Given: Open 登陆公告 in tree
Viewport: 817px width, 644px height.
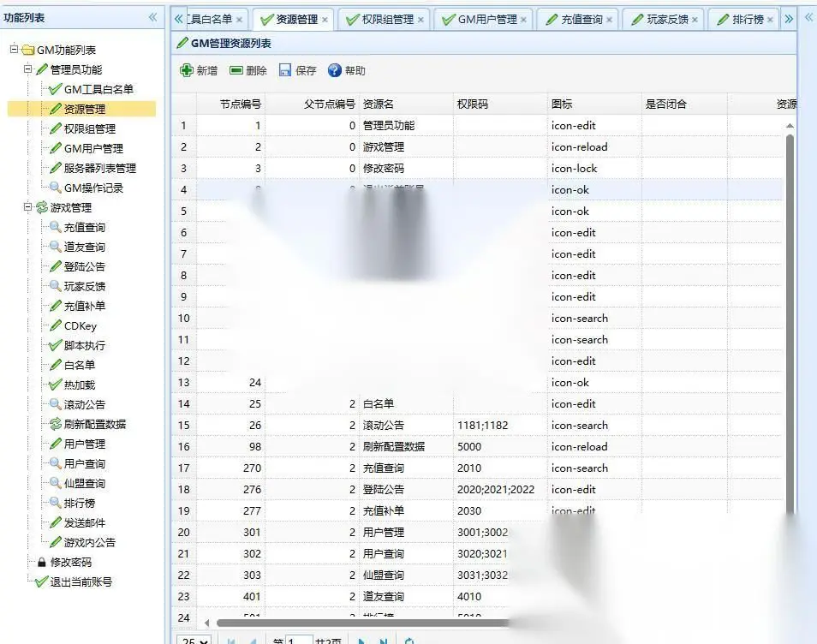Looking at the screenshot, I should coord(85,267).
